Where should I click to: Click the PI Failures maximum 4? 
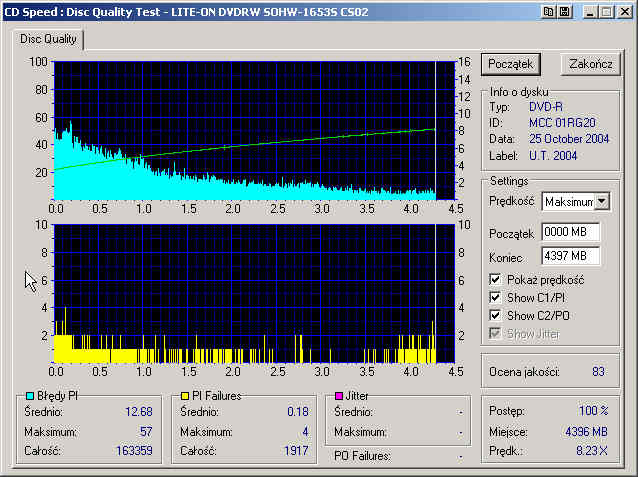[305, 431]
